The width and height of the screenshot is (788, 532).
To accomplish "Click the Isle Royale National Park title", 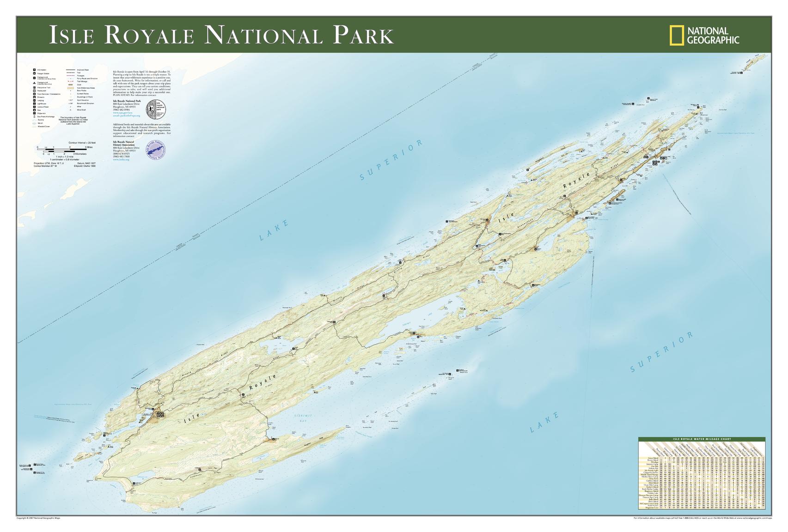I will [x=221, y=35].
